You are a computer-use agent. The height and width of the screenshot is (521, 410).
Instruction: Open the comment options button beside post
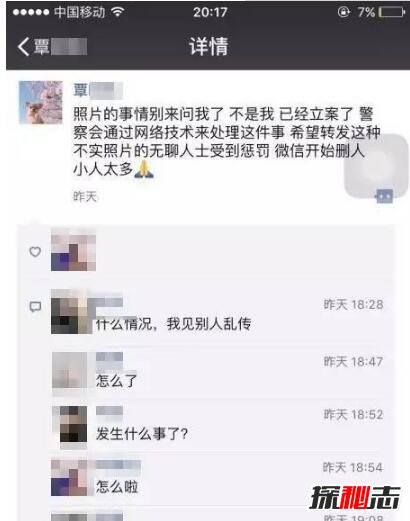click(x=384, y=196)
